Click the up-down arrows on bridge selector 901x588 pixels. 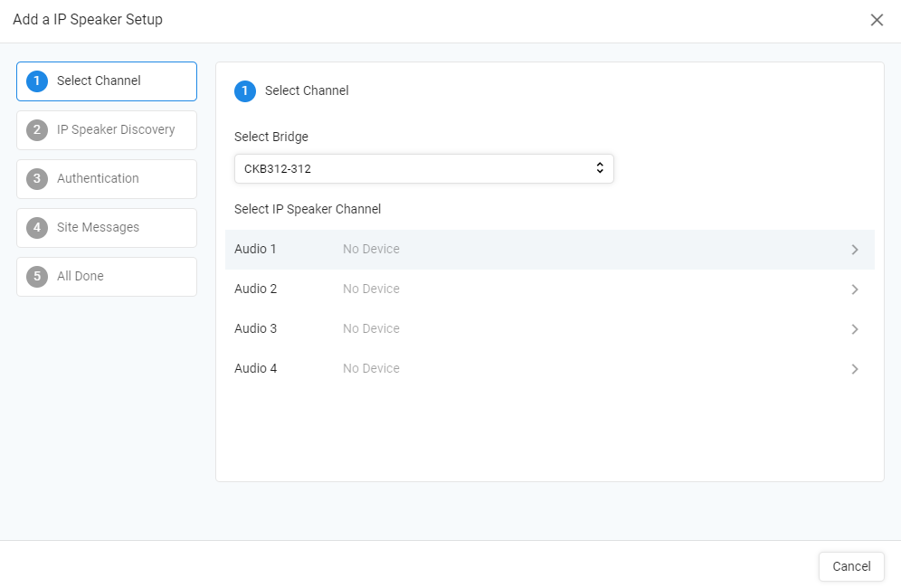tap(600, 168)
